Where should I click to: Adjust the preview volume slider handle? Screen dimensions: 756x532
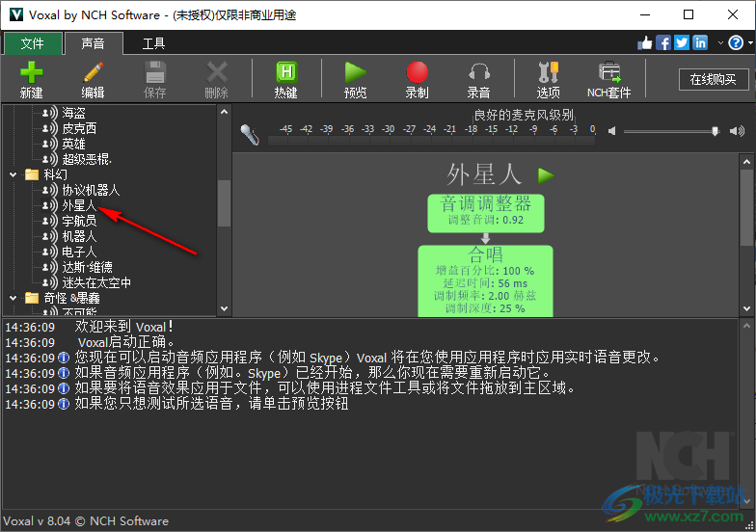tap(715, 131)
